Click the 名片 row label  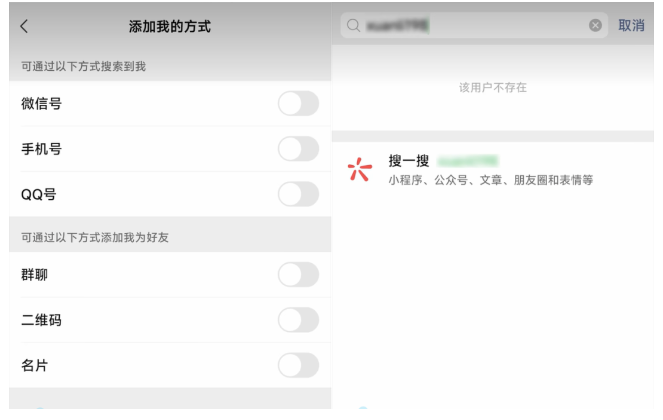[x=34, y=365]
